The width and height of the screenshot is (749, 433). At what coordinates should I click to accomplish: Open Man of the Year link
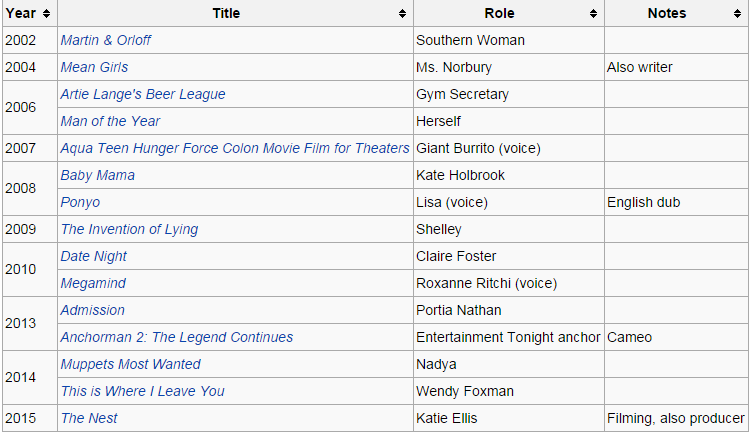click(x=110, y=121)
